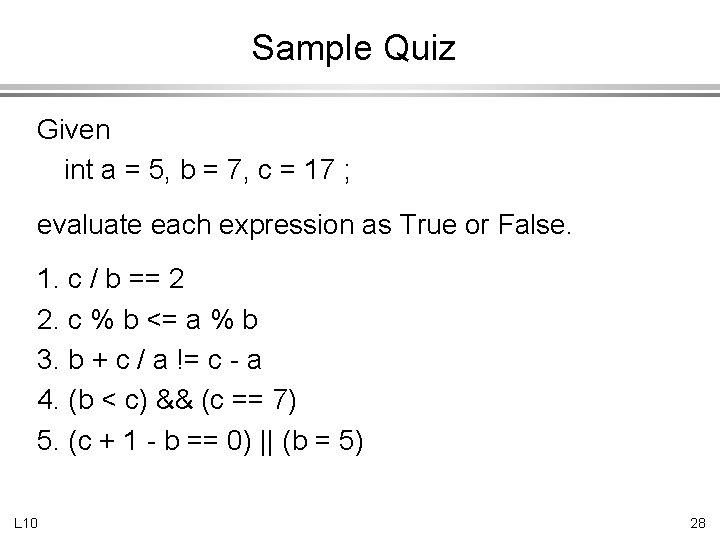The image size is (720, 540).
Task: Click the || operator in expression 5
Action: pyautogui.click(x=266, y=441)
